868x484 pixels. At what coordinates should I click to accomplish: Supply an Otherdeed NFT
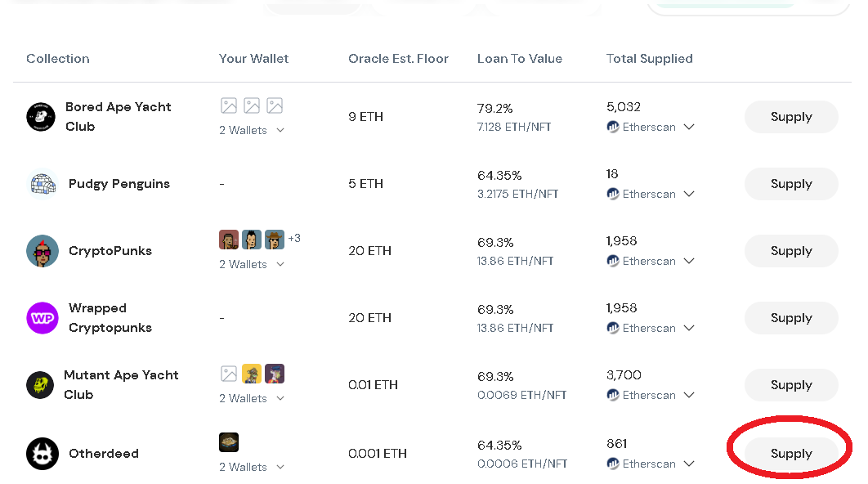[x=791, y=454]
